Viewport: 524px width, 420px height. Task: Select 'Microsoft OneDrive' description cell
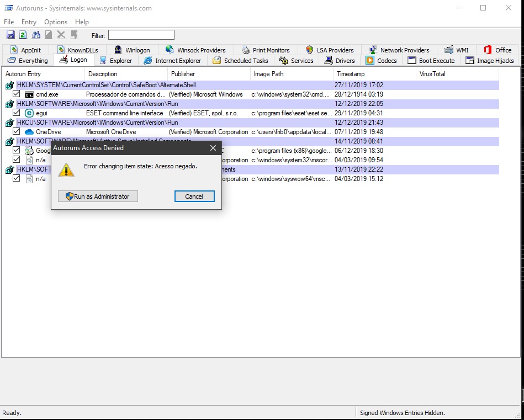click(x=111, y=132)
